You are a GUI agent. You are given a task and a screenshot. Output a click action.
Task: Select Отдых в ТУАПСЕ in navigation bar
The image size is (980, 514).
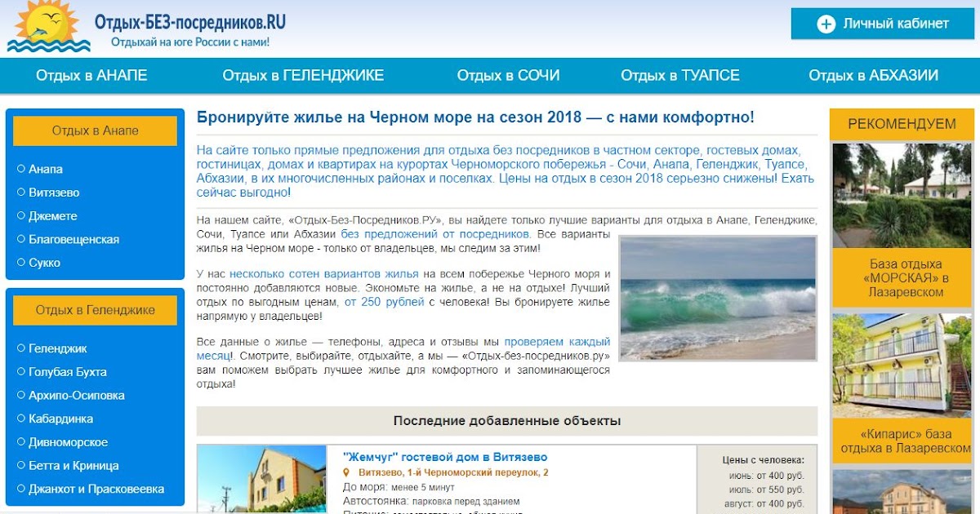tap(679, 76)
